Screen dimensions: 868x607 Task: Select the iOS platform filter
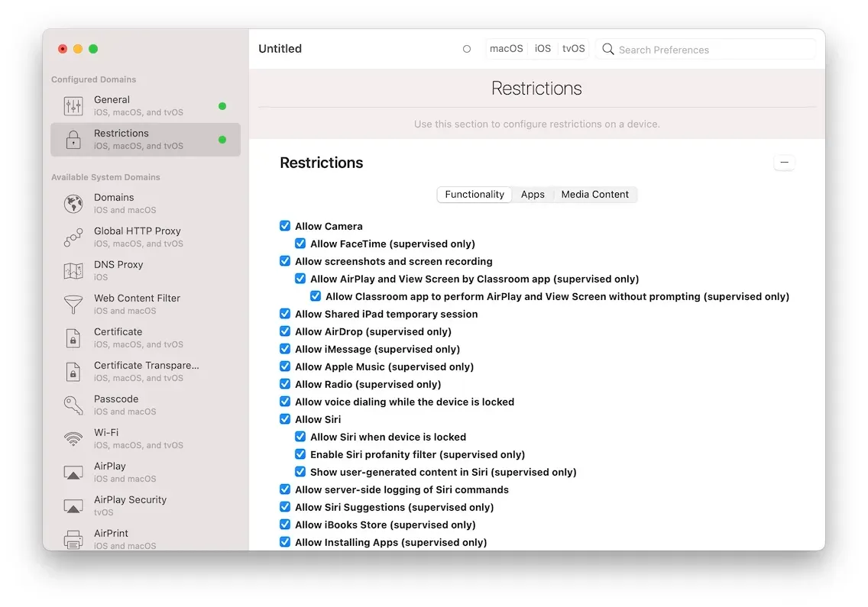(542, 48)
